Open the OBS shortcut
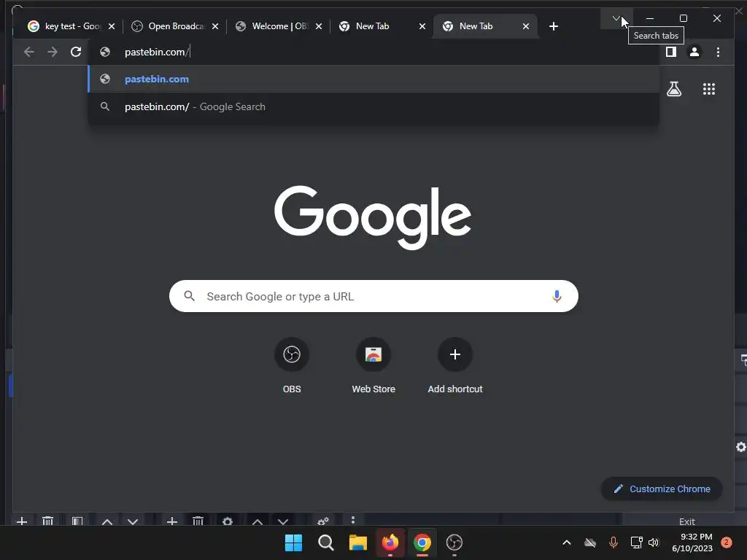 (292, 367)
